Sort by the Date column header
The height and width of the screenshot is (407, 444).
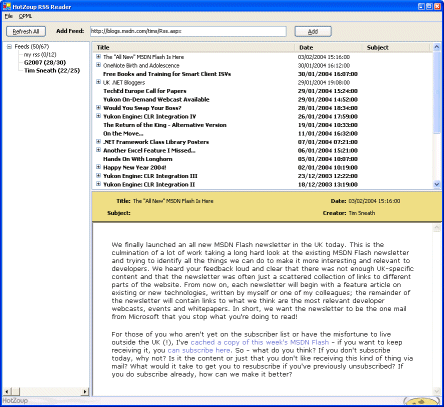click(x=329, y=48)
